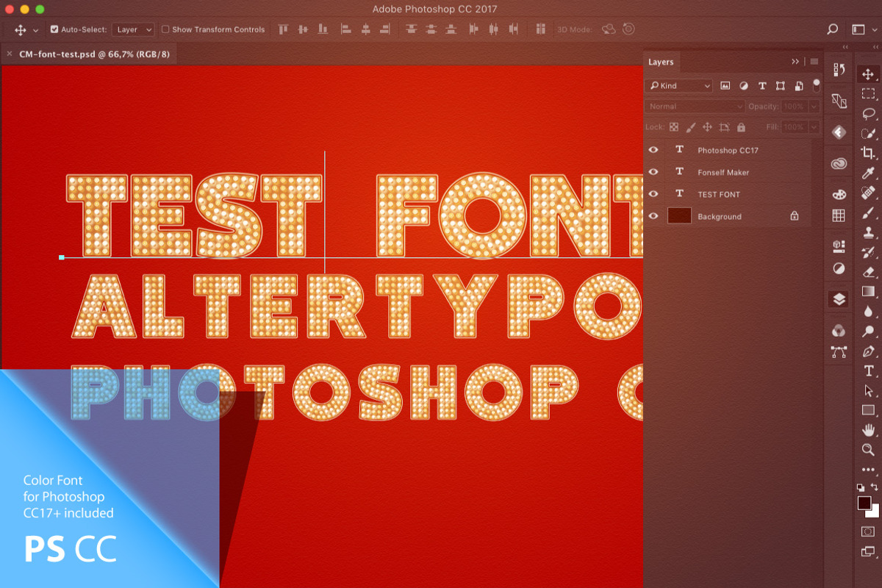This screenshot has height=588, width=882.
Task: Select the Gradient tool
Action: point(868,292)
